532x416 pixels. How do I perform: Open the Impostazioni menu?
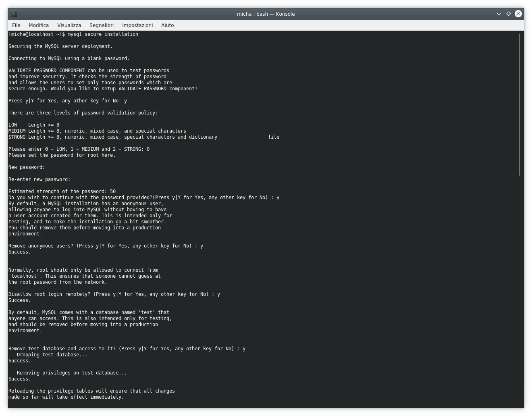coord(137,25)
